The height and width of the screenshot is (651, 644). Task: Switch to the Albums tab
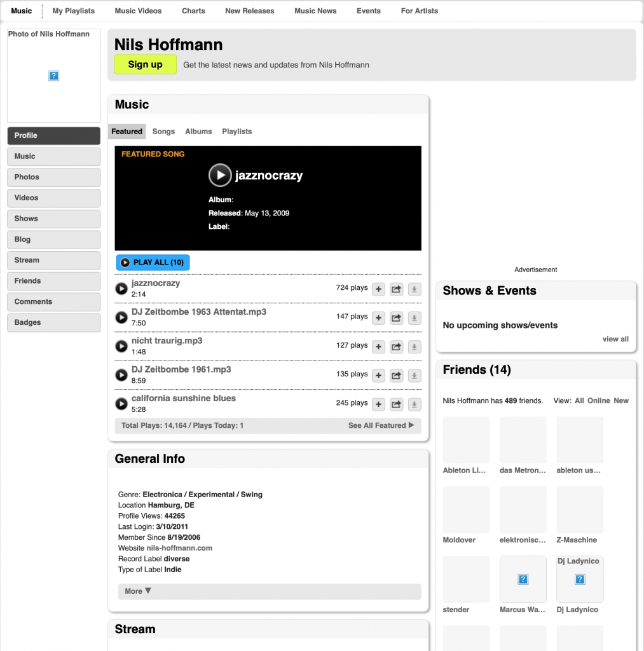coord(198,132)
